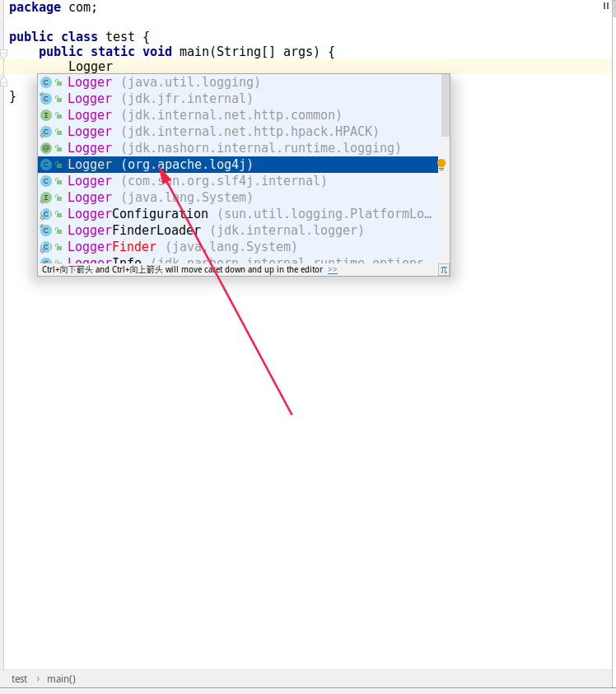
Task: Click 'test' in the breadcrumb bar
Action: [x=19, y=679]
